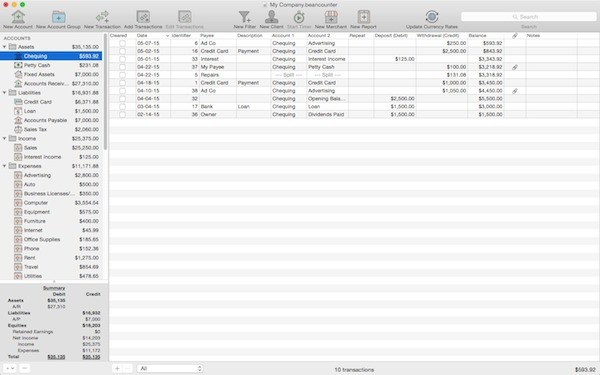Mark 05-01-15 Interest transaction cleared
This screenshot has height=375, width=600.
pos(122,59)
